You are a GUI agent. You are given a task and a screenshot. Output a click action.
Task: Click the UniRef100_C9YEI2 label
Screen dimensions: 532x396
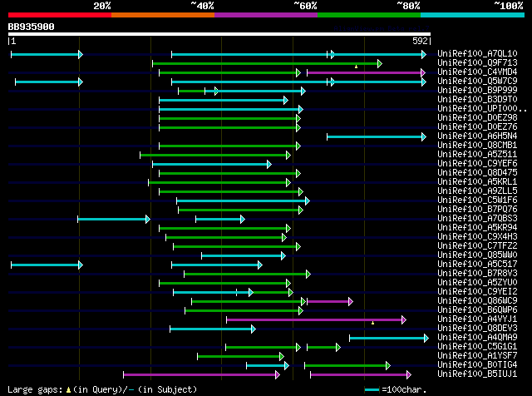point(477,292)
